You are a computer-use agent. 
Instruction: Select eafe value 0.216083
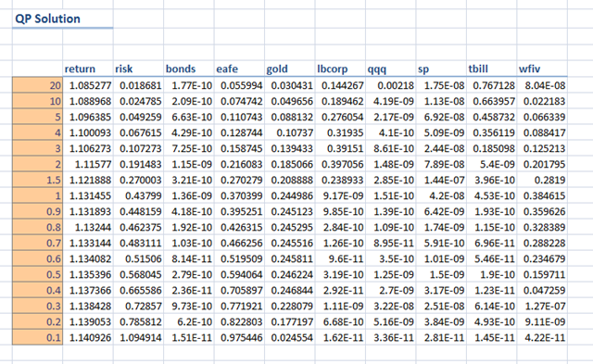coord(239,164)
